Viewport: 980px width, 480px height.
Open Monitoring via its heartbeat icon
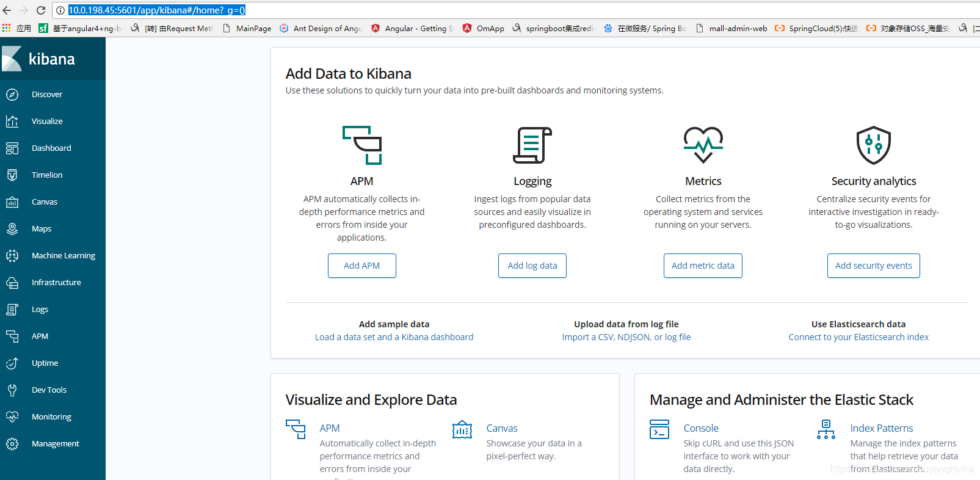[12, 417]
